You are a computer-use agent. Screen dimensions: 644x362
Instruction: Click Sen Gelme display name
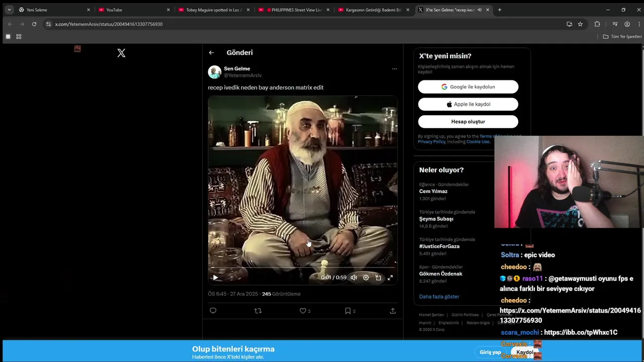[x=237, y=69]
